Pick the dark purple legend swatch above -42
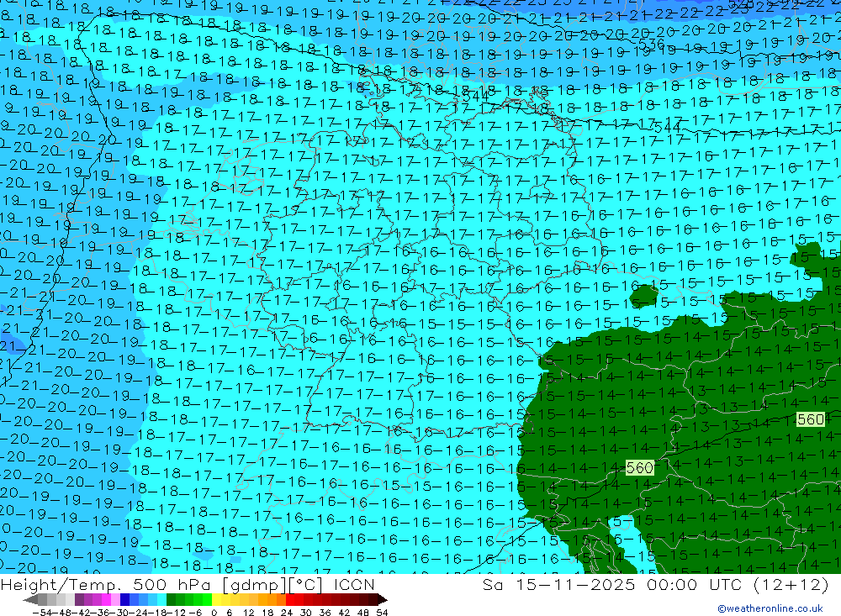Screen dimensions: 841x616 79,599
